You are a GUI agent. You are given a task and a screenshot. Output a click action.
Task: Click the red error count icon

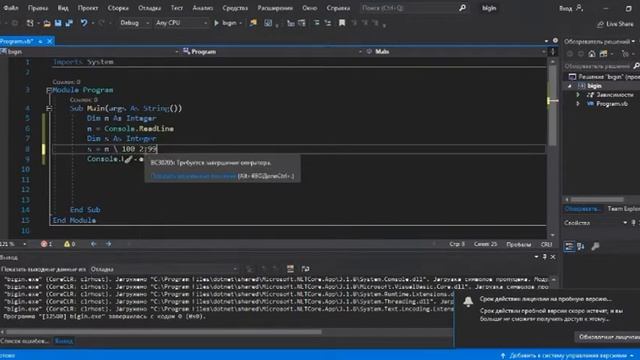tap(44, 244)
